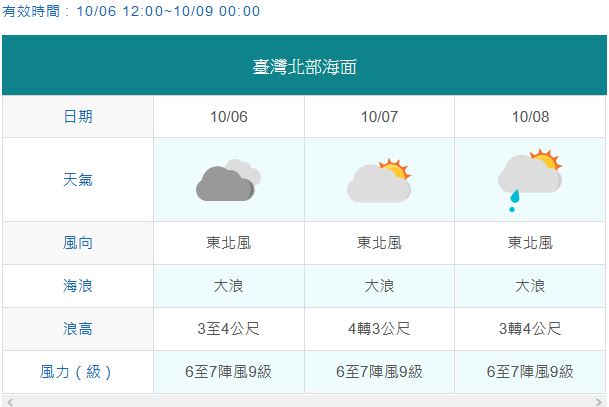Click the 風力（級）row label
609x407 pixels.
click(78, 372)
